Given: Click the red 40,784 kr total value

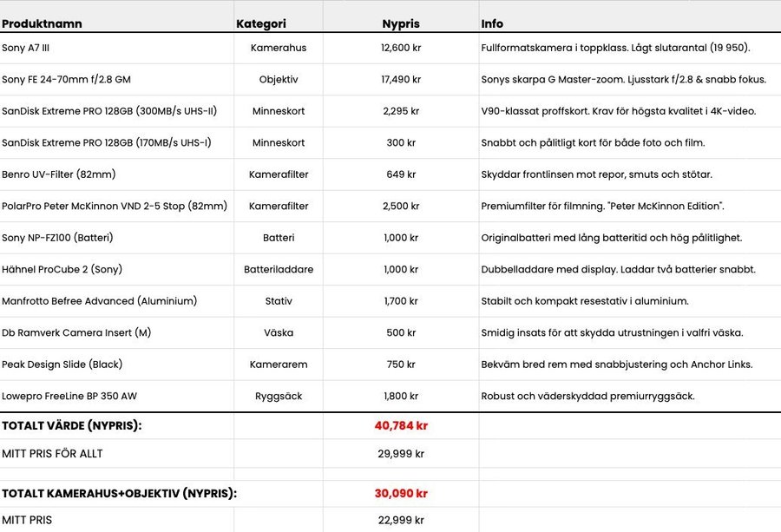Looking at the screenshot, I should 400,425.
